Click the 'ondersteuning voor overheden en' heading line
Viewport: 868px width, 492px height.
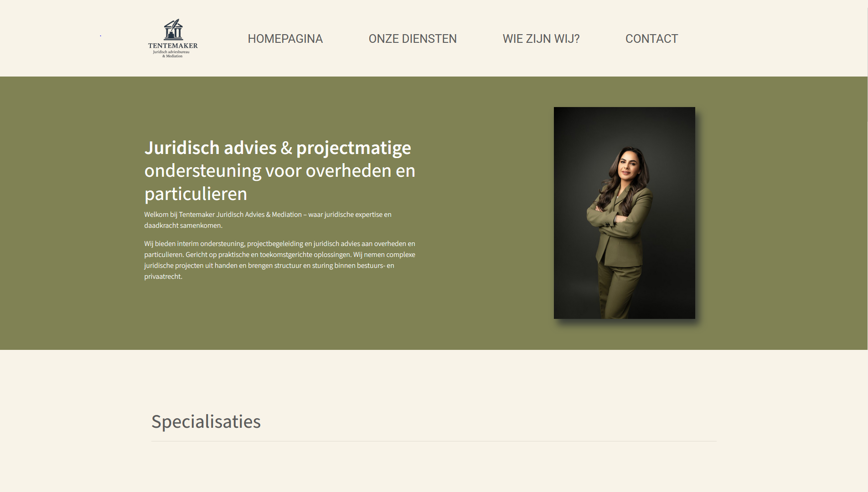pyautogui.click(x=280, y=171)
